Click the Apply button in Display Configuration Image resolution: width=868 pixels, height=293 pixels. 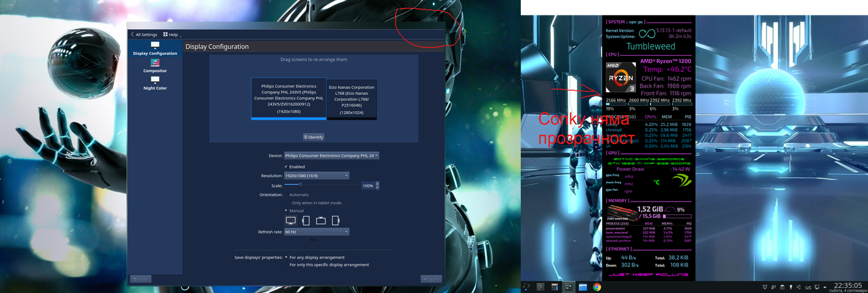click(x=431, y=279)
